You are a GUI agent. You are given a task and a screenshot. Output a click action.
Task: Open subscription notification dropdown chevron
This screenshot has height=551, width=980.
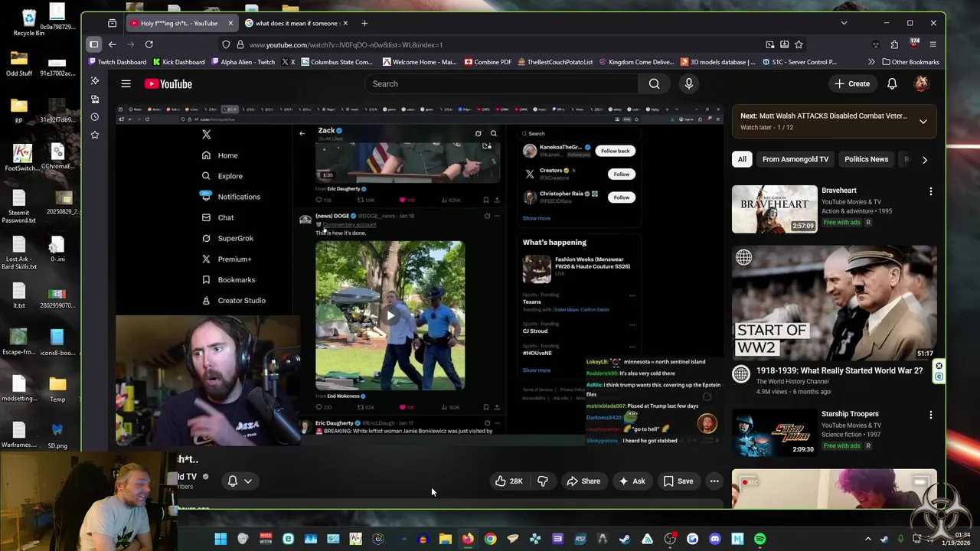click(248, 481)
